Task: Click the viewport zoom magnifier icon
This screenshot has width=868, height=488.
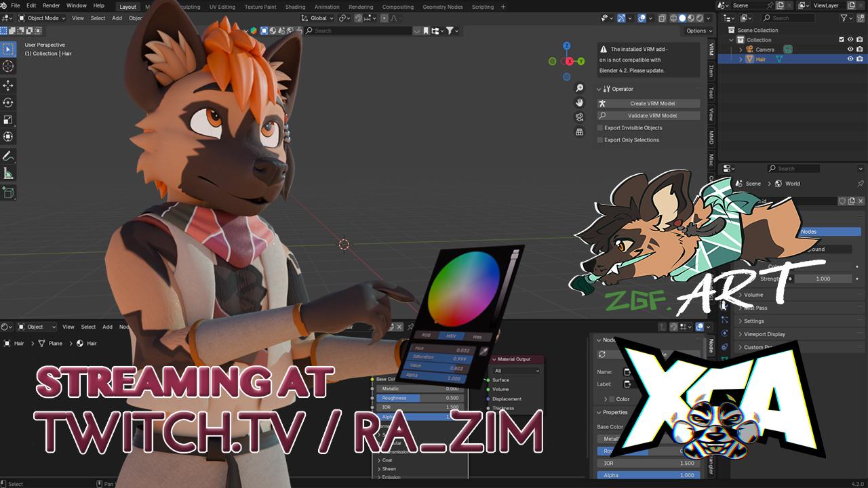Action: click(x=580, y=88)
